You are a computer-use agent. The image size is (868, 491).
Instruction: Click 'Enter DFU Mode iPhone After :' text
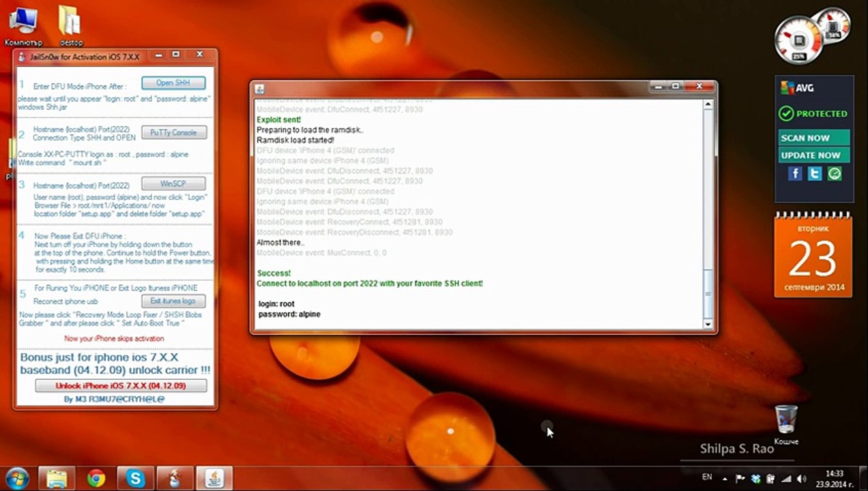(x=80, y=87)
